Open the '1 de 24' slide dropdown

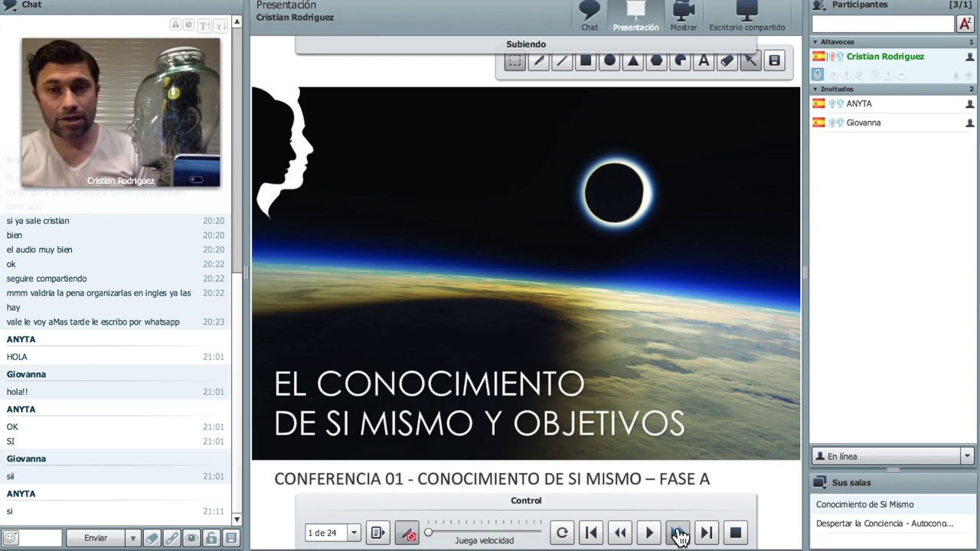[354, 533]
